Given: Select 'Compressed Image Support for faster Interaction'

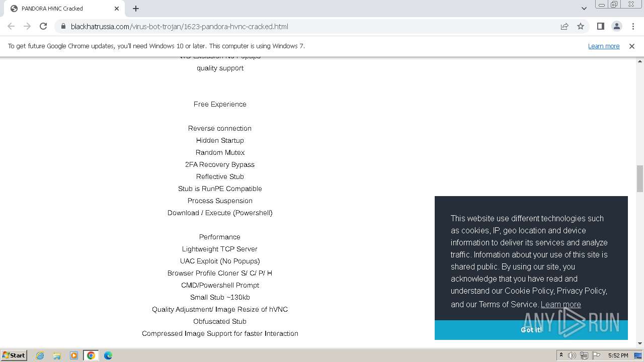Looking at the screenshot, I should point(220,333).
